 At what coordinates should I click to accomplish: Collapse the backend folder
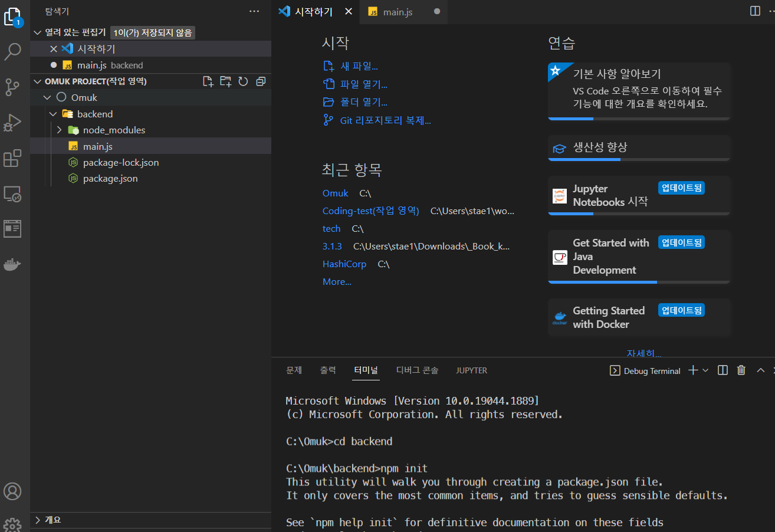(53, 114)
